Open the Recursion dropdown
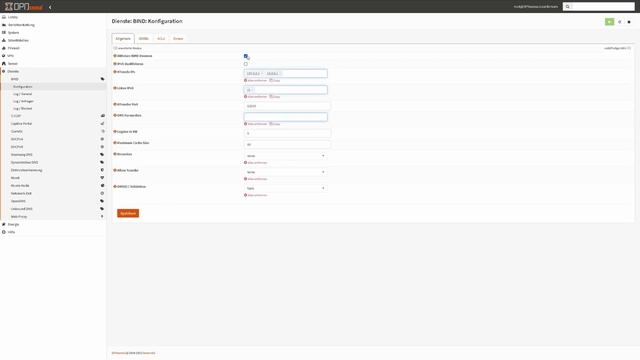The image size is (640, 360). tap(286, 156)
